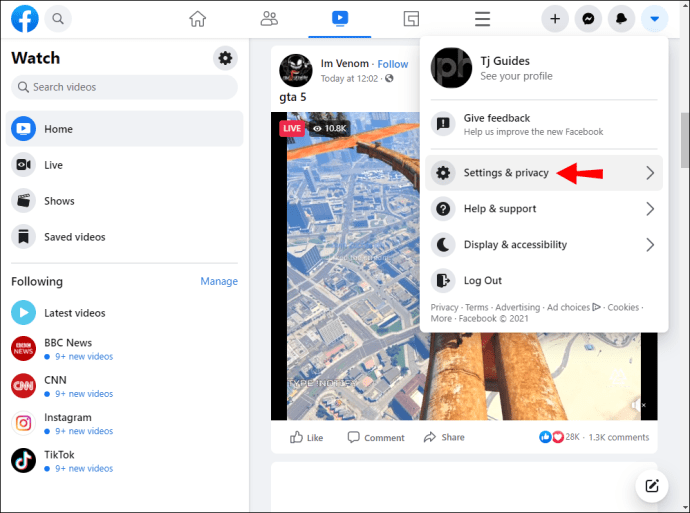Open the Ad choices footer link

click(x=573, y=307)
